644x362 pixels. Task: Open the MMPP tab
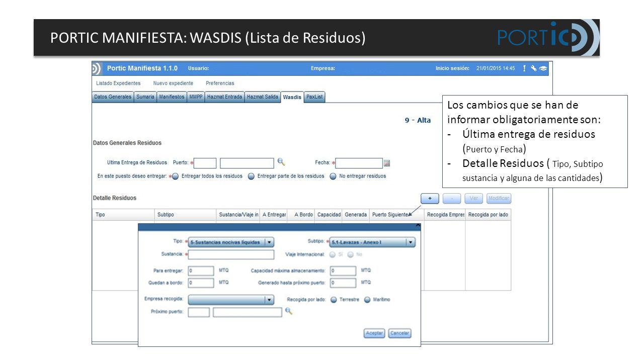(196, 97)
